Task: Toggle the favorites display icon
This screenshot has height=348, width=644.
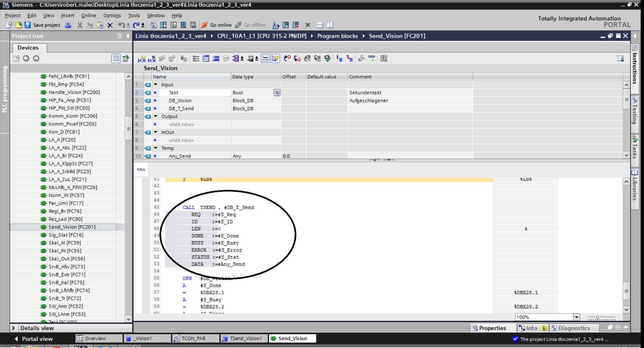Action: (275, 59)
